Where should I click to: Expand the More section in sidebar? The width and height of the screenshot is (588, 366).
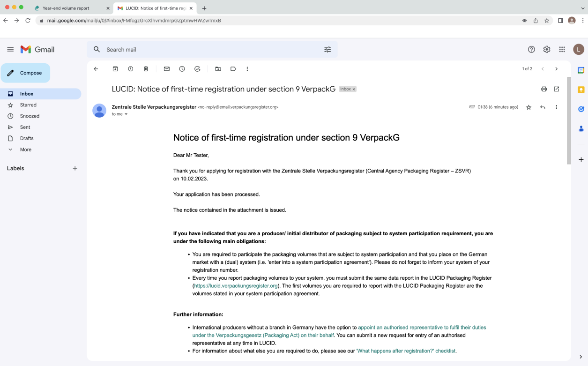(25, 149)
